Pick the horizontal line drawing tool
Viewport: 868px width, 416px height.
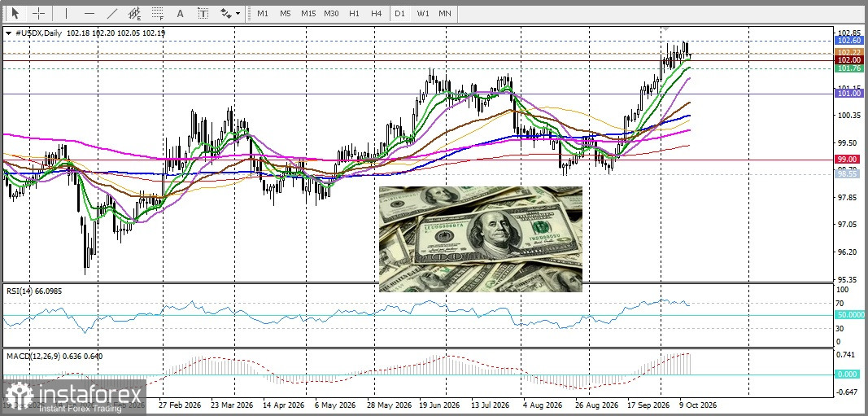[x=89, y=13]
